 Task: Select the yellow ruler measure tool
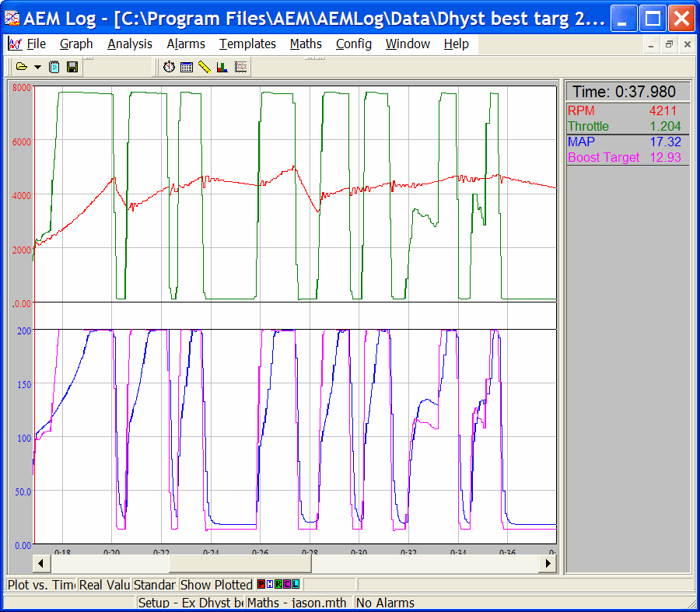[x=204, y=67]
